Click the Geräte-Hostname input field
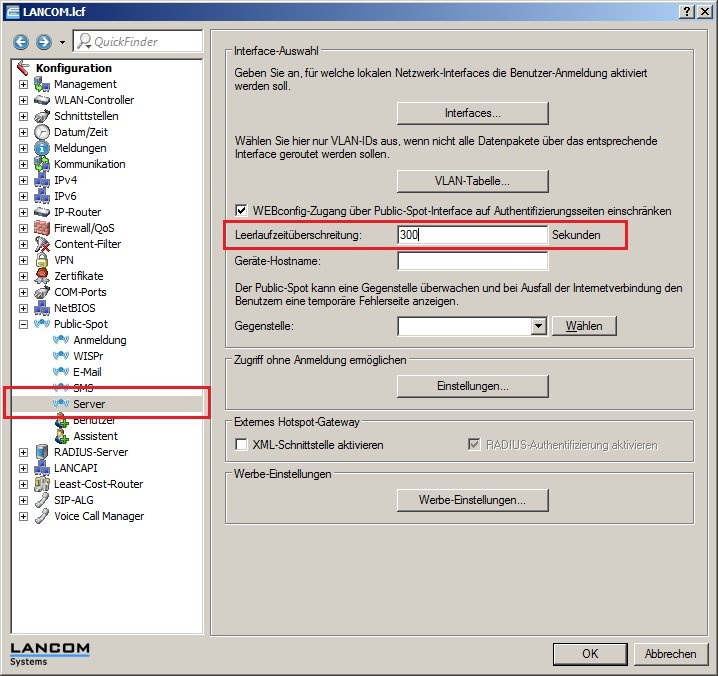718x676 pixels. (472, 261)
